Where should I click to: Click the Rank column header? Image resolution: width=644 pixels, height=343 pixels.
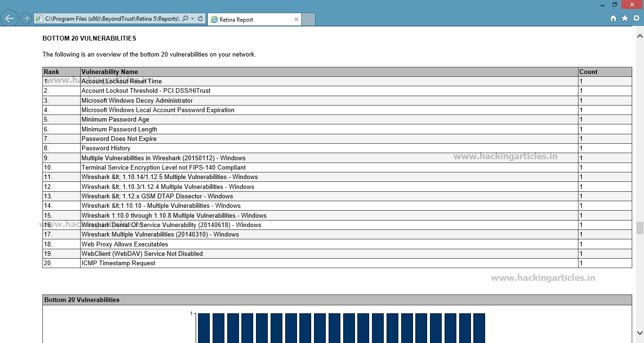[x=61, y=72]
